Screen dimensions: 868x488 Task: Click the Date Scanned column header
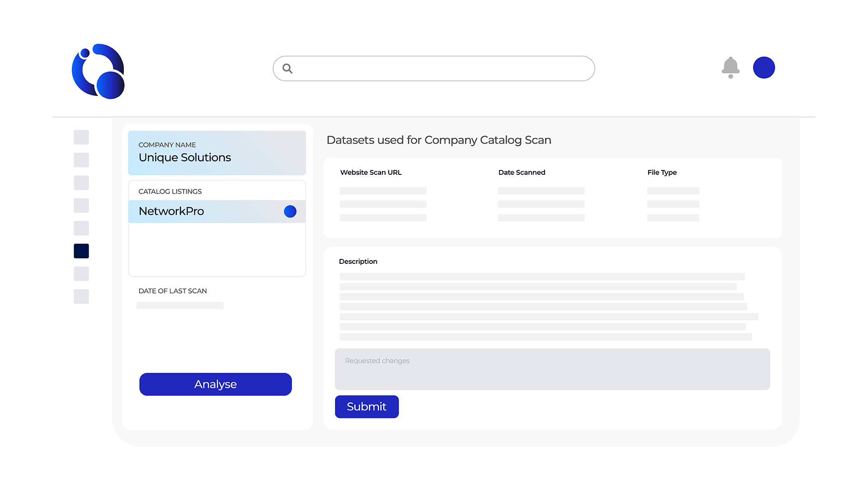coord(521,173)
